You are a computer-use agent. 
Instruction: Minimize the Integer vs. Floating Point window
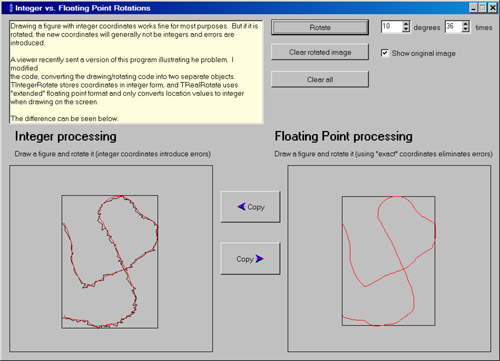473,8
